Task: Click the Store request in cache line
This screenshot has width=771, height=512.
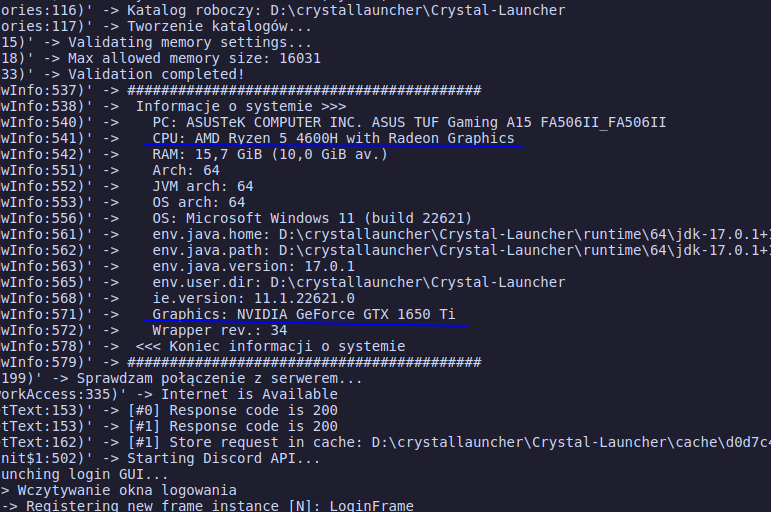Action: tap(449, 442)
